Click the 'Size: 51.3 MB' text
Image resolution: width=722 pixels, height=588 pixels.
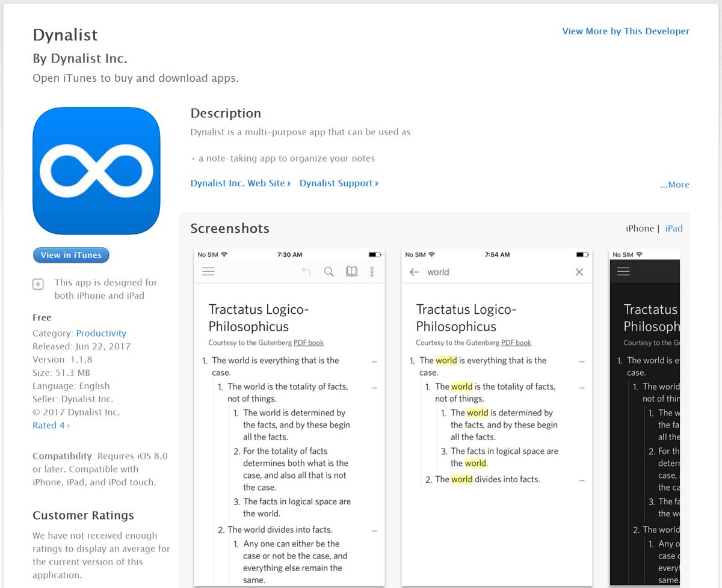[x=61, y=373]
